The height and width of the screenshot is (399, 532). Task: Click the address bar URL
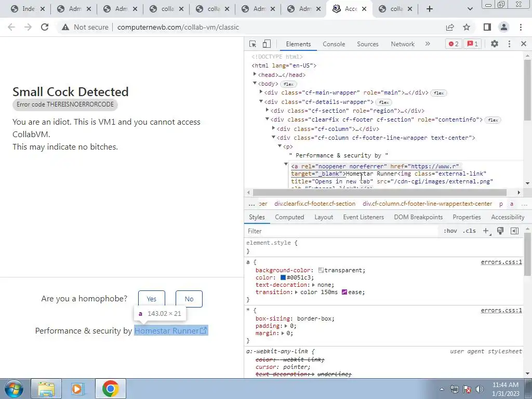(178, 27)
